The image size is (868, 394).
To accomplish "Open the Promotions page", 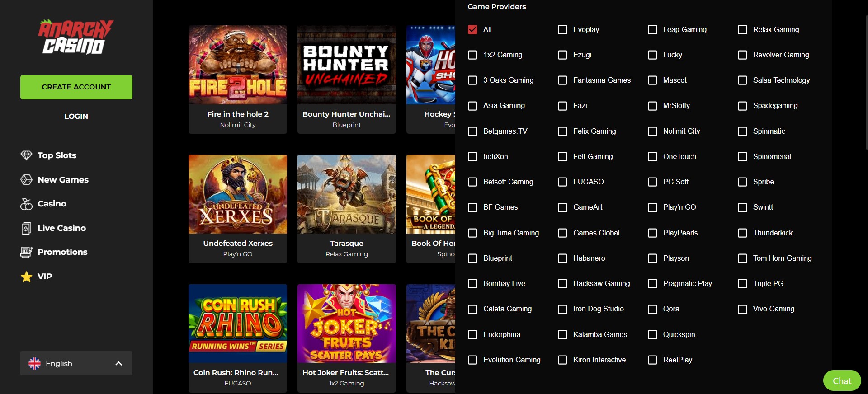I will 62,252.
